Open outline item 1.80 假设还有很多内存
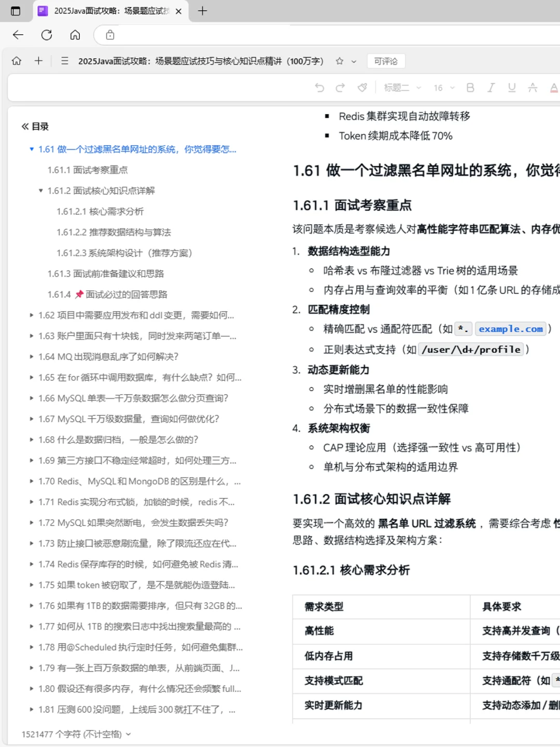The width and height of the screenshot is (560, 747). 139,689
